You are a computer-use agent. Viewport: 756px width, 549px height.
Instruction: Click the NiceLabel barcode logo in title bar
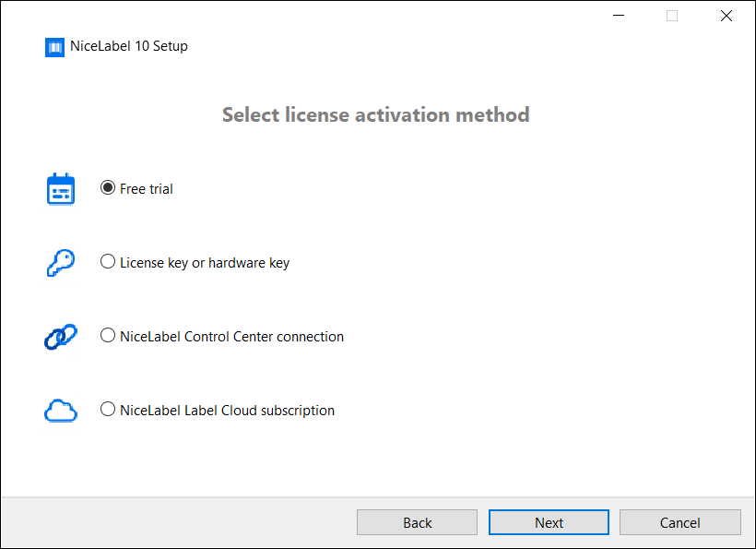tap(53, 46)
